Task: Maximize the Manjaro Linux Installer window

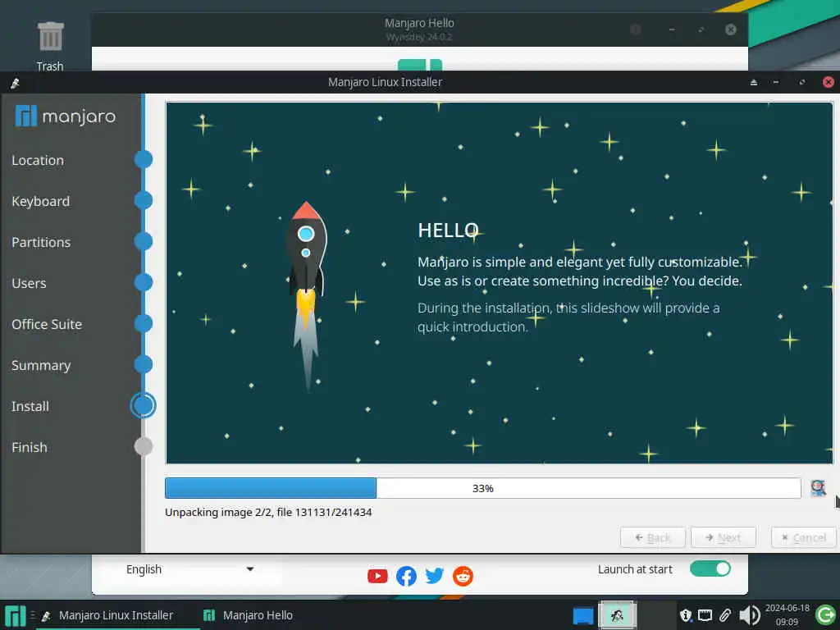Action: (x=802, y=83)
